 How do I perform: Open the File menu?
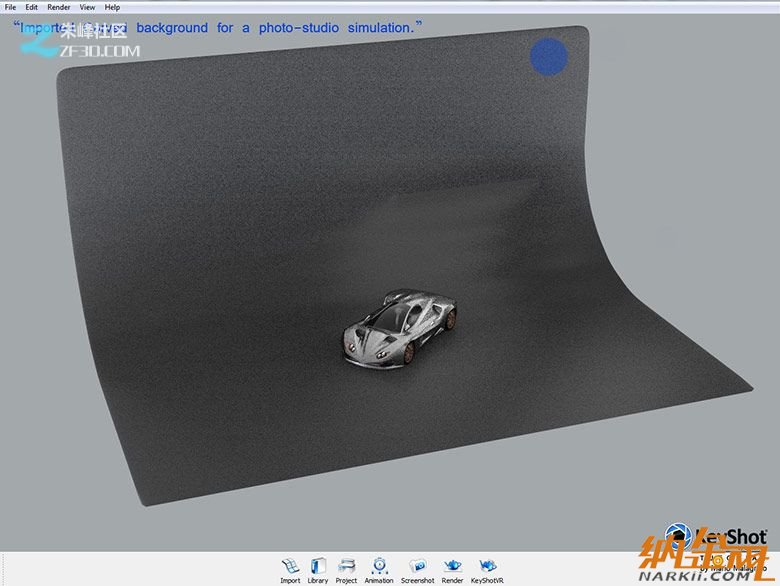point(11,7)
